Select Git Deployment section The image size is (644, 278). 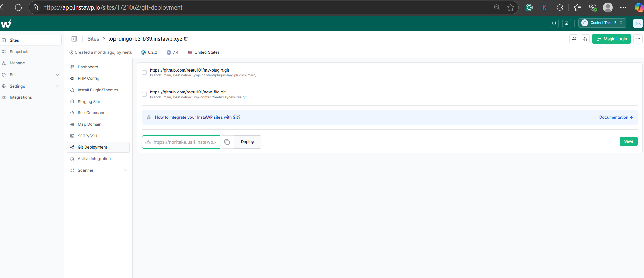pos(98,147)
